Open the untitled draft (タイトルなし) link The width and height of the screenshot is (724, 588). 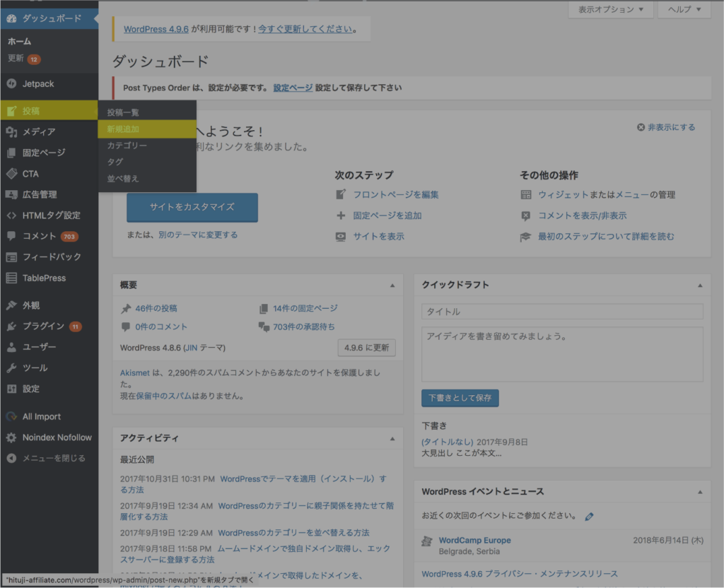click(x=448, y=442)
